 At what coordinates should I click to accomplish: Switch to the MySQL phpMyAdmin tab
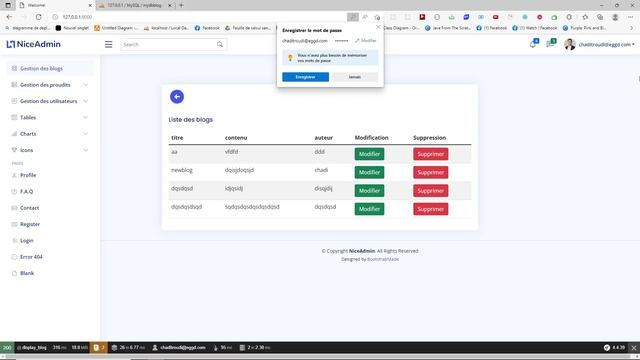click(136, 5)
